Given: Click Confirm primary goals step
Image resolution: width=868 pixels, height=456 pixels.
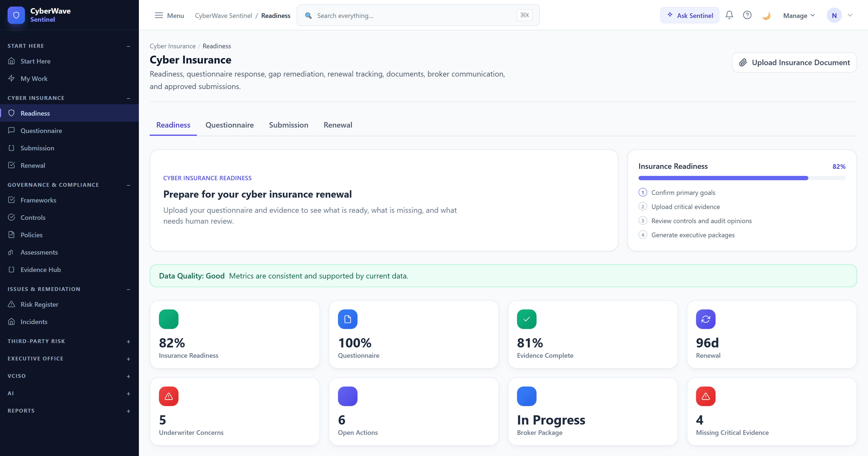Looking at the screenshot, I should coord(683,192).
